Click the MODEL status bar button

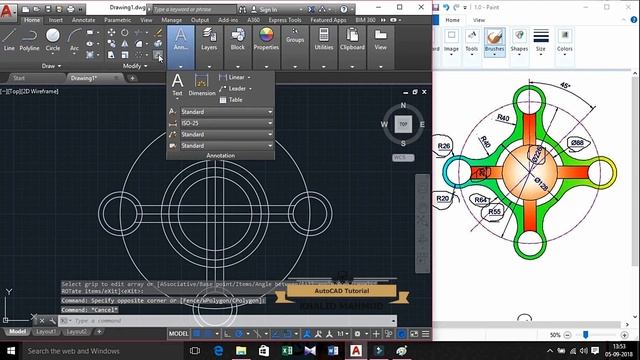tap(178, 334)
